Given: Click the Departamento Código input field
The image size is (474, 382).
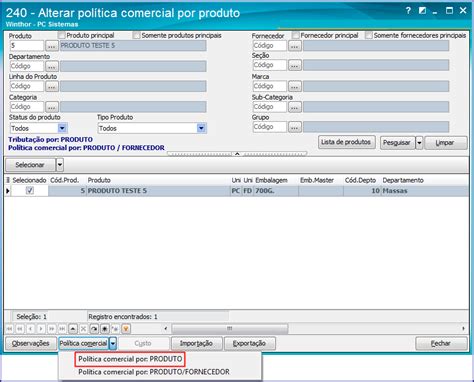Looking at the screenshot, I should pos(27,66).
